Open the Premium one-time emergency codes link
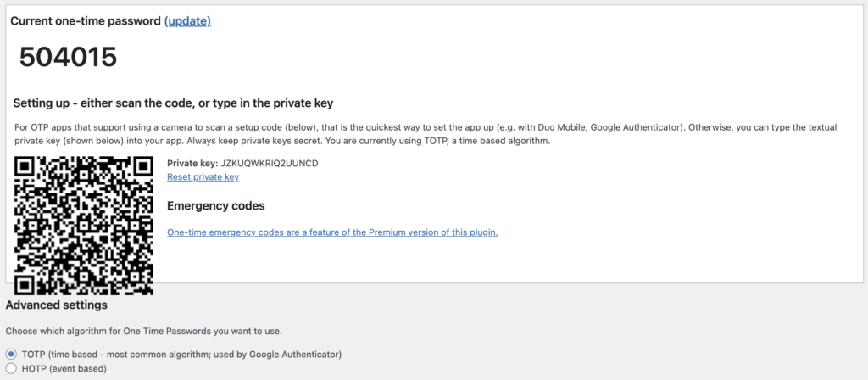 [x=332, y=232]
